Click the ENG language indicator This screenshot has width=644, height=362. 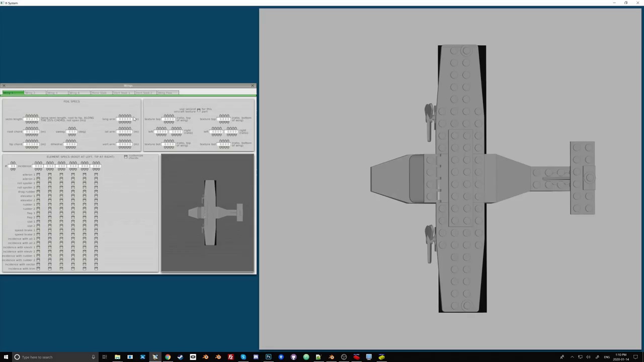click(x=607, y=357)
